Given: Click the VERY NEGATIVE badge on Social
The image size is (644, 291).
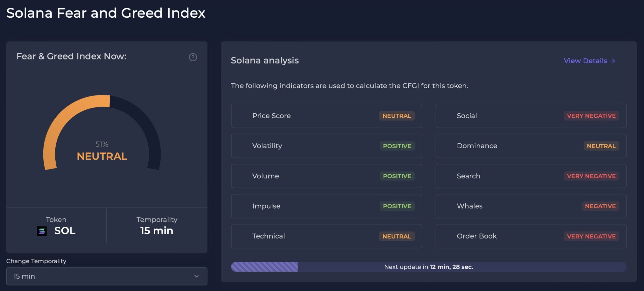Looking at the screenshot, I should (591, 116).
